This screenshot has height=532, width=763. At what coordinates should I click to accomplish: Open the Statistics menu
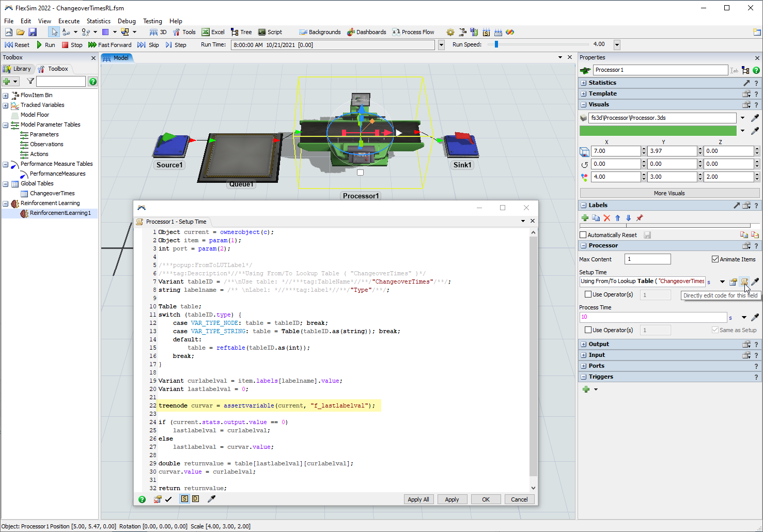pyautogui.click(x=98, y=21)
